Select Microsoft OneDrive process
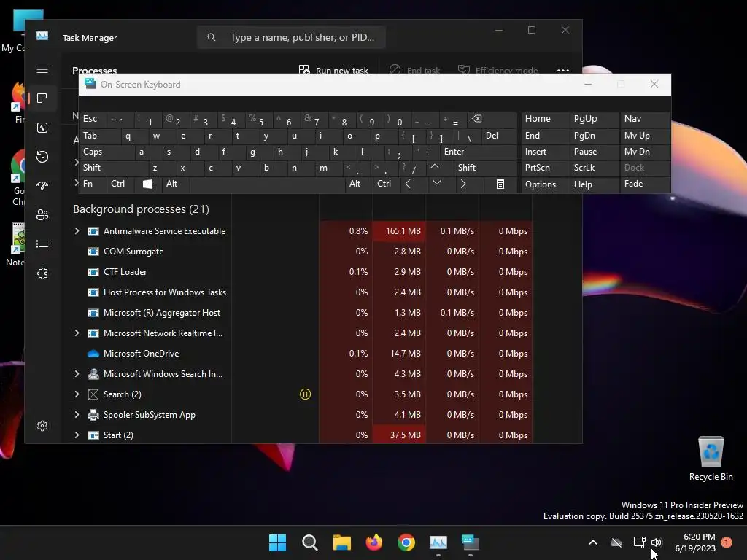This screenshot has width=747, height=560. [x=303, y=354]
